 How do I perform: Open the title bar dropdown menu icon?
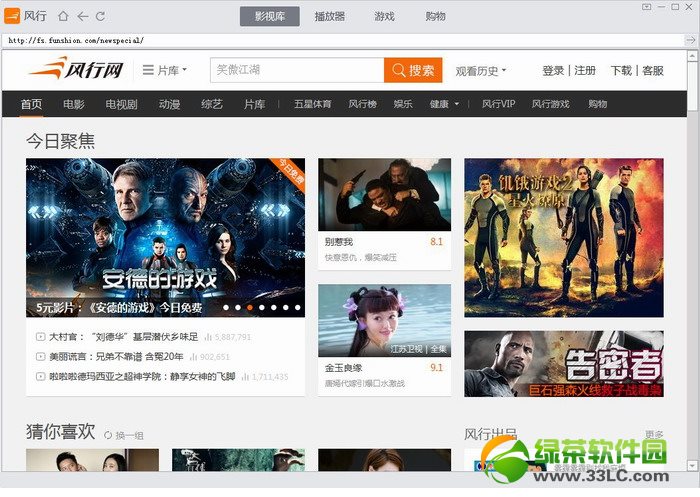(x=646, y=7)
